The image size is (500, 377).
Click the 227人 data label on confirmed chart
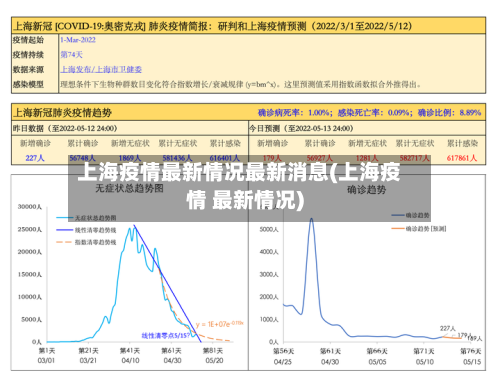(x=447, y=328)
